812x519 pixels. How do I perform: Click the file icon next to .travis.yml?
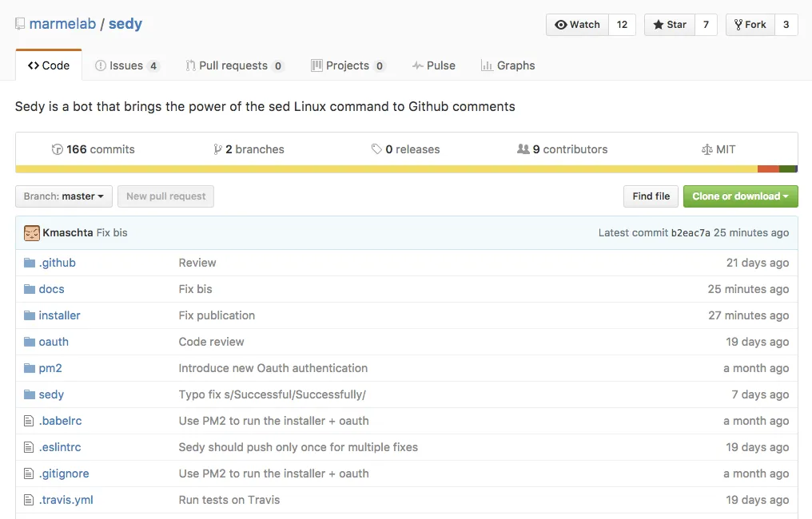tap(29, 501)
